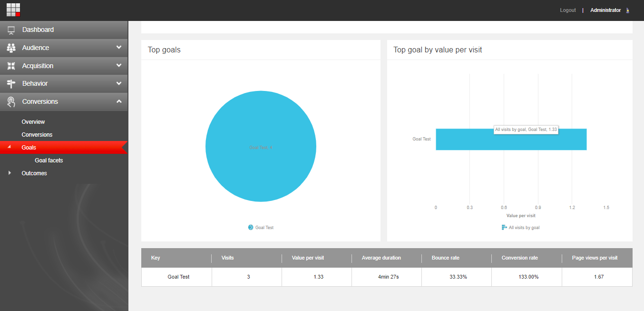Click the Acquisition arrows icon
Viewport: 644px width, 311px height.
[11, 66]
